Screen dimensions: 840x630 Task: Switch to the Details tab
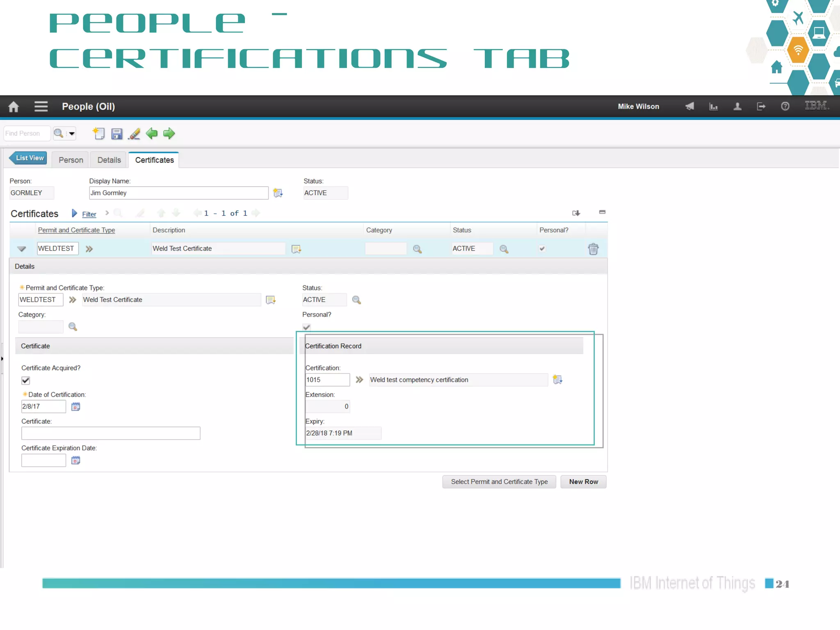pos(109,160)
